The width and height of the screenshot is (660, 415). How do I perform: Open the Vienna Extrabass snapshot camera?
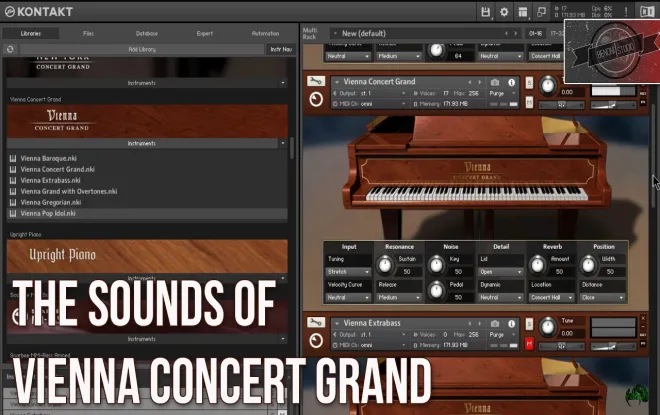point(495,323)
